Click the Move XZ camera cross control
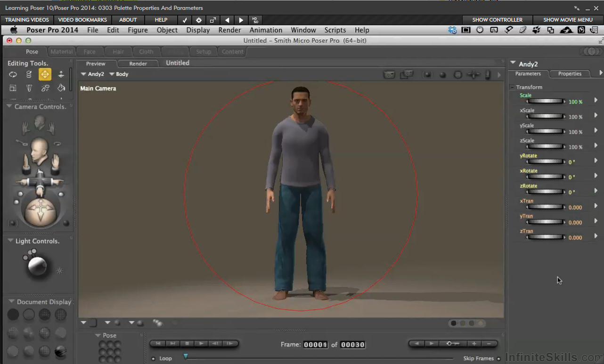This screenshot has height=364, width=604. click(40, 182)
